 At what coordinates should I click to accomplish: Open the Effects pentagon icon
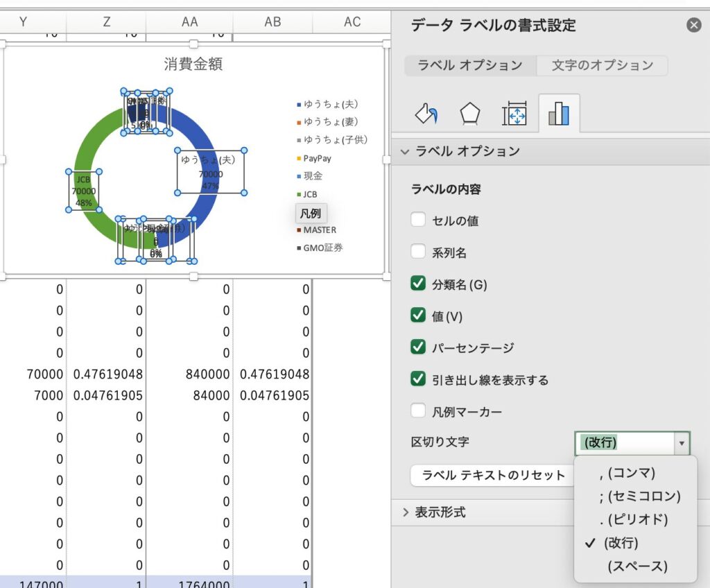(x=470, y=114)
